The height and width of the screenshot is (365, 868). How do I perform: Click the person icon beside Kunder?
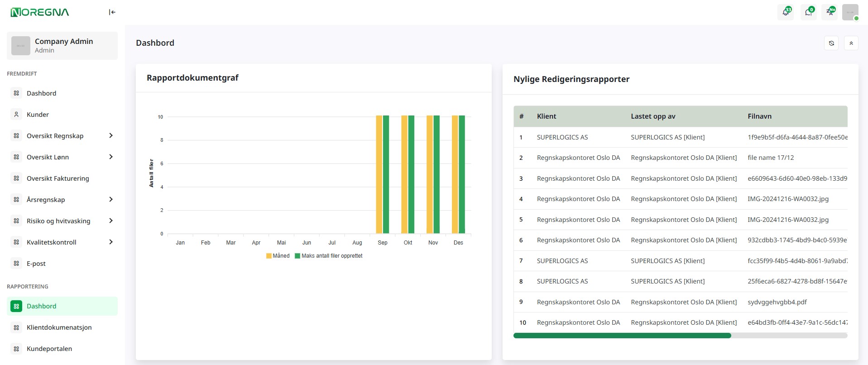[x=16, y=115]
